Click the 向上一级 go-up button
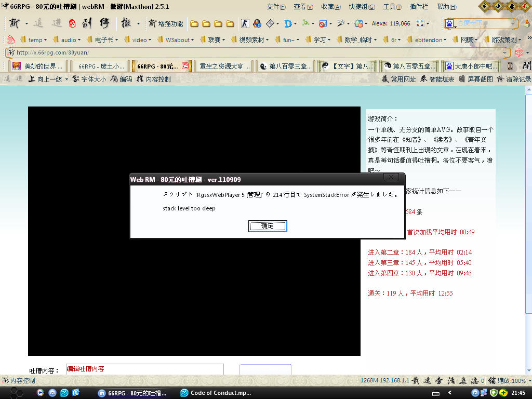 tap(45, 79)
